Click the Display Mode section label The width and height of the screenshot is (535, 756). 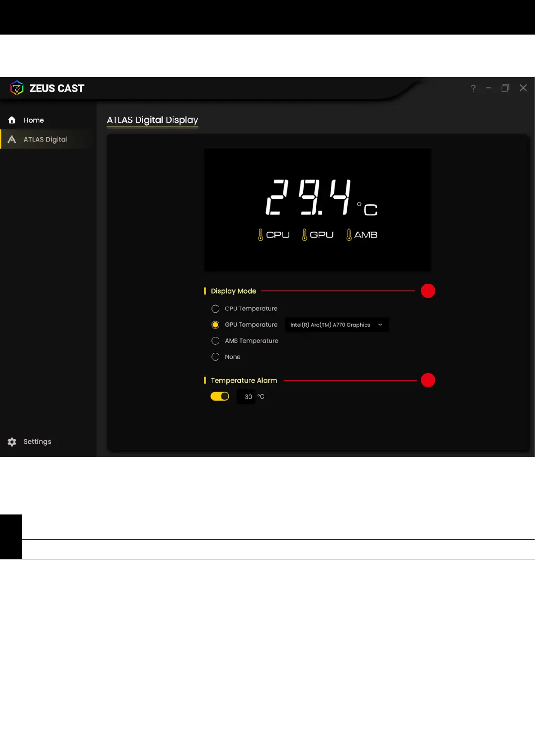(x=234, y=291)
